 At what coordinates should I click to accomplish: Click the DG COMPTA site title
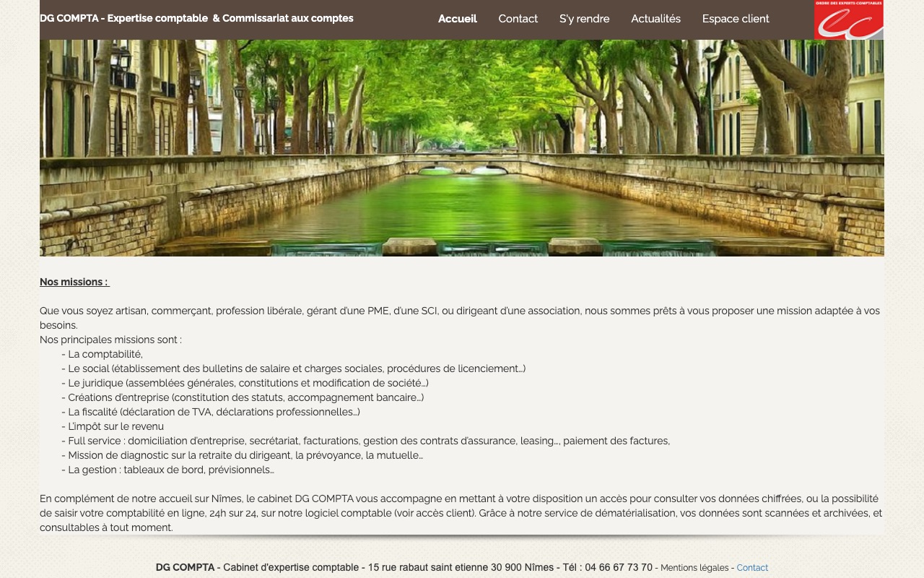click(196, 18)
